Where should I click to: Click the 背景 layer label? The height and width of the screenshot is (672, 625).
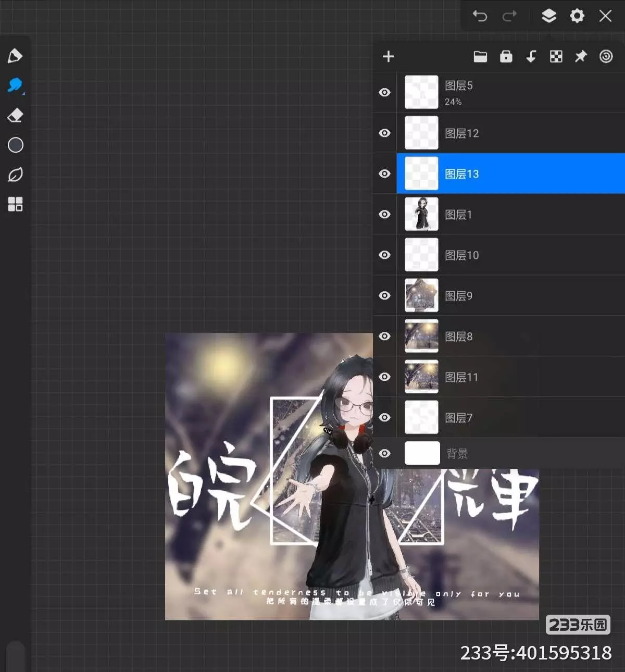pos(457,454)
